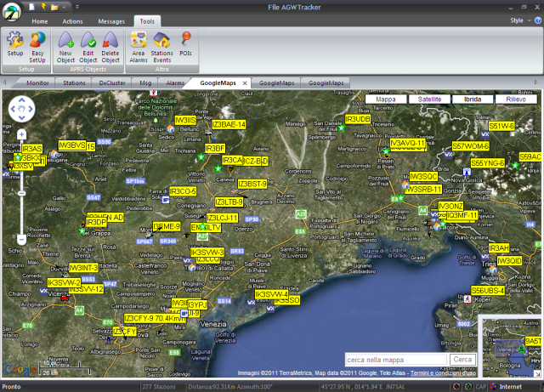This screenshot has width=544, height=392.
Task: Zoom in with the map plus button
Action: tap(21, 134)
